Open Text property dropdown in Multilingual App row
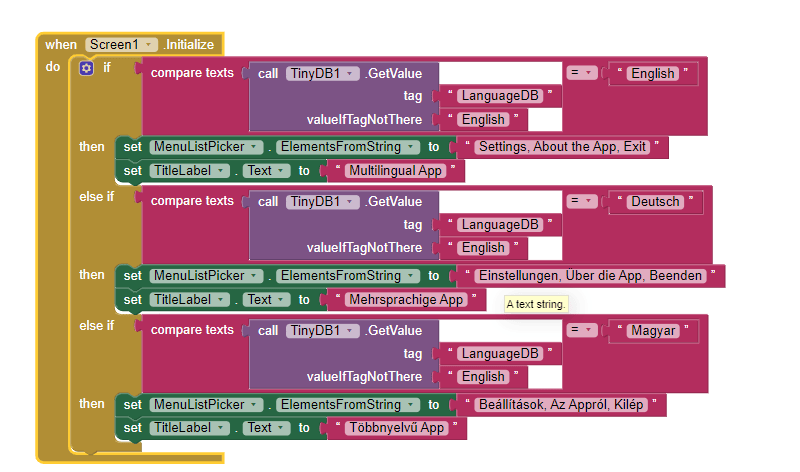 266,170
